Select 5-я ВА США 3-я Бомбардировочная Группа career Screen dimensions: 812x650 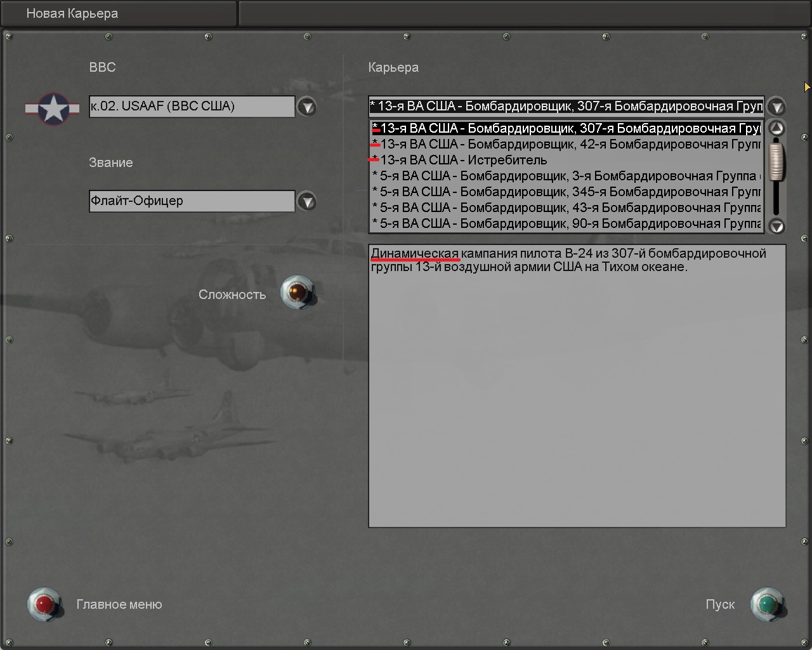pos(566,176)
